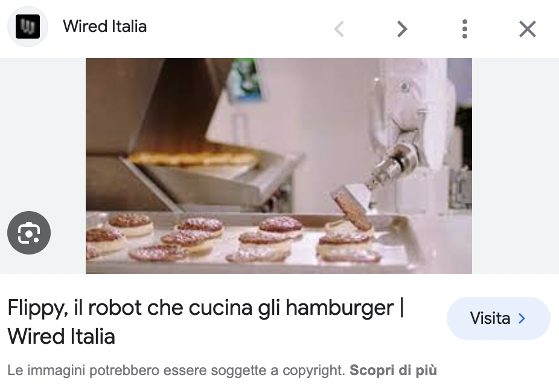
Task: Close the image preview panel
Action: tap(528, 29)
